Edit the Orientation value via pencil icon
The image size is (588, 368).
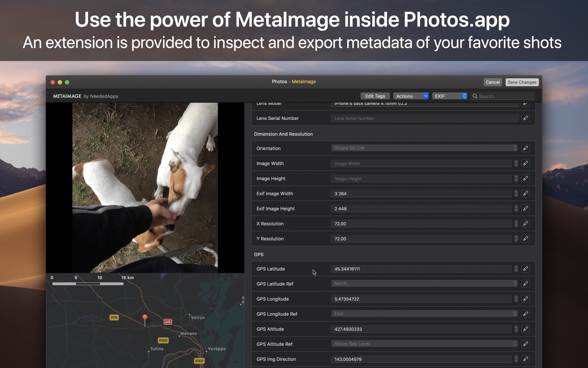click(x=526, y=148)
